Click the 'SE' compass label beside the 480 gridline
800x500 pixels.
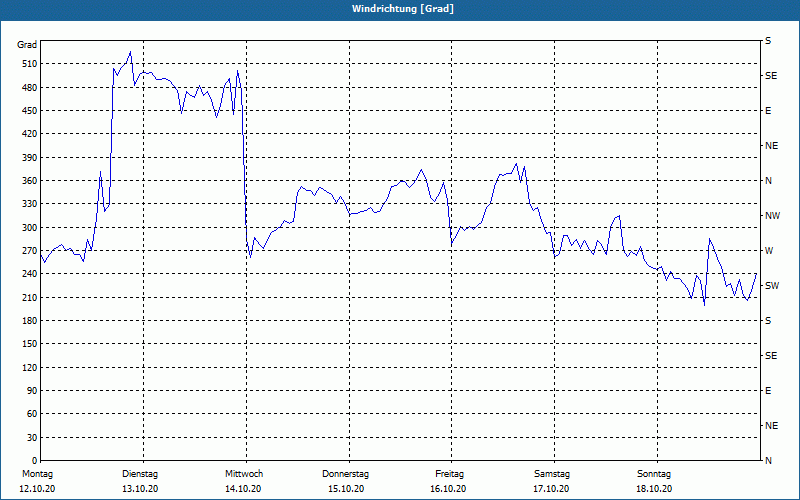coord(771,76)
